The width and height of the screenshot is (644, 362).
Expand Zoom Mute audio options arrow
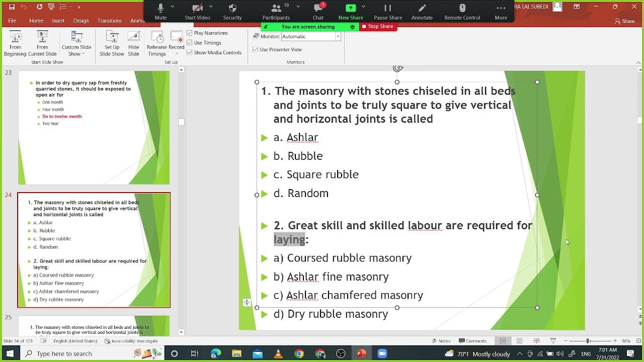pyautogui.click(x=173, y=7)
